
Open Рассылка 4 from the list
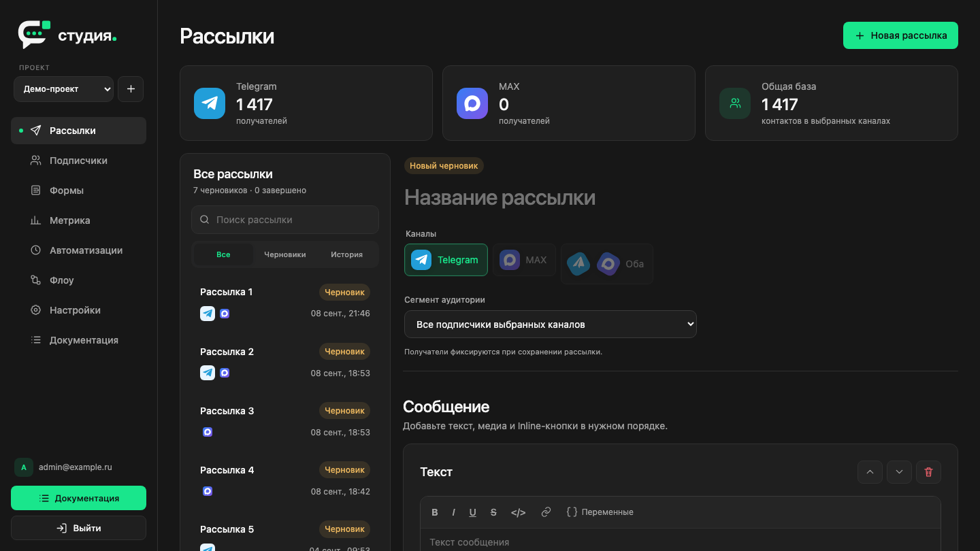pyautogui.click(x=285, y=480)
